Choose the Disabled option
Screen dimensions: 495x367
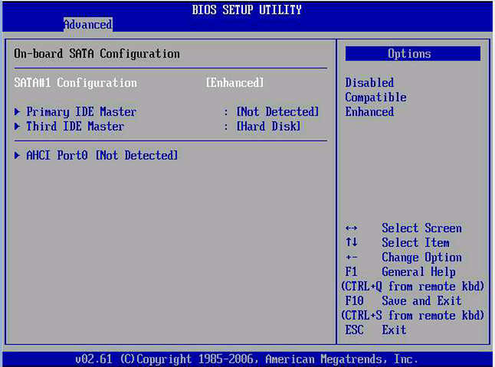pos(369,83)
